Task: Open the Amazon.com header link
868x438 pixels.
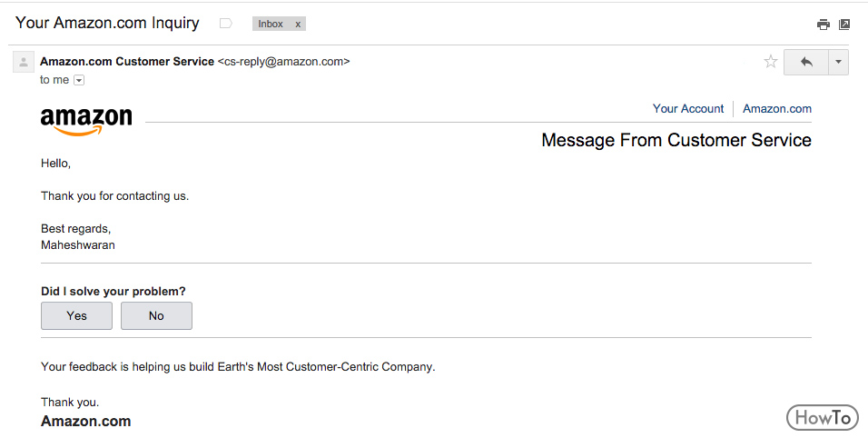Action: click(777, 108)
